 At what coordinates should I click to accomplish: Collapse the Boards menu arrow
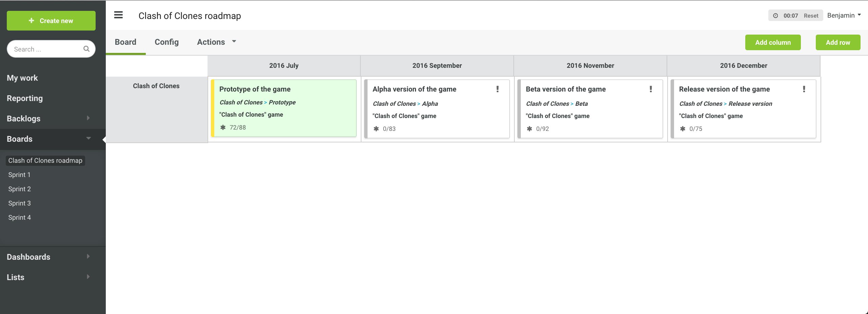(x=88, y=138)
